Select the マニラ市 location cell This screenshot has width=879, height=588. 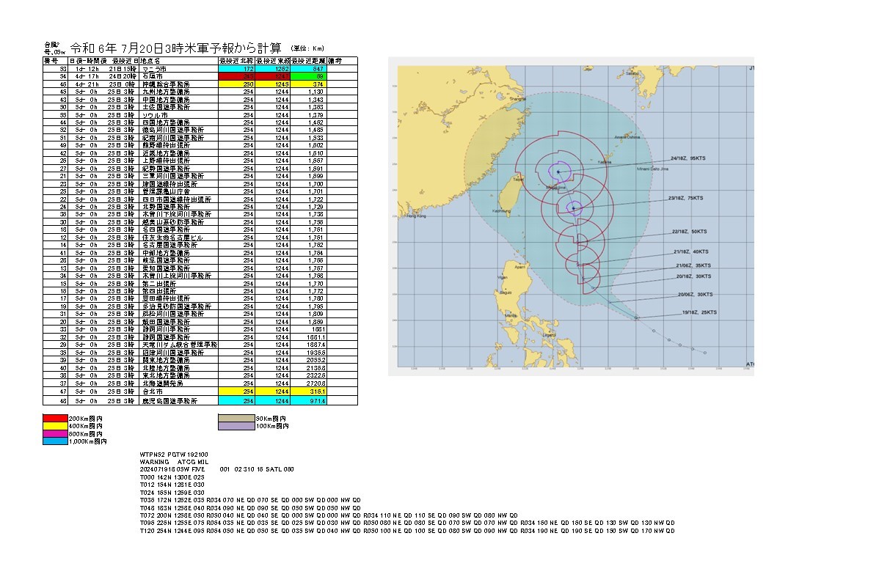tap(156, 68)
